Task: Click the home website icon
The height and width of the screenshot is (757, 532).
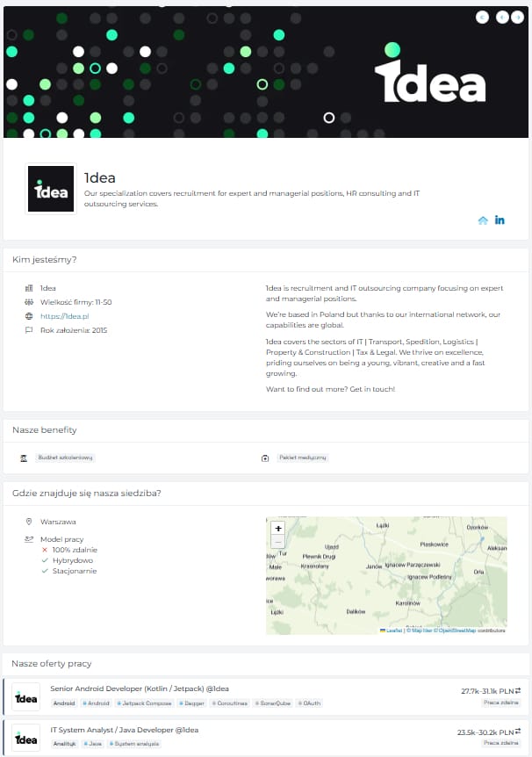Action: point(482,220)
